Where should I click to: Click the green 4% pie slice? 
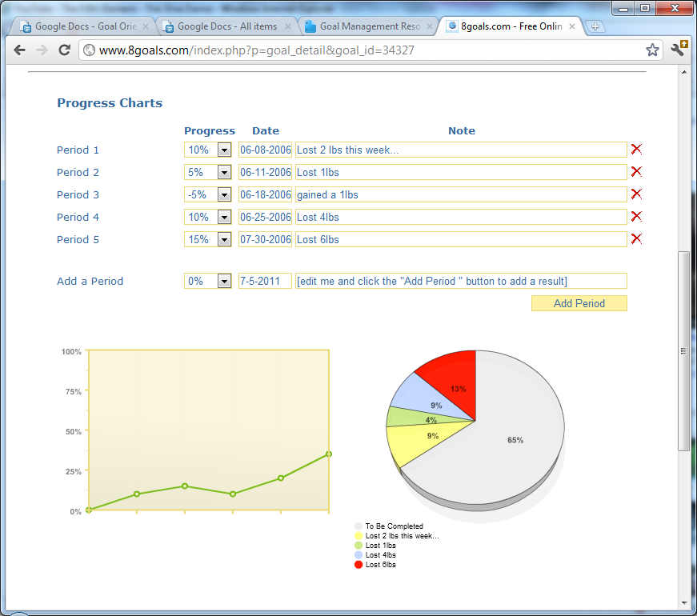click(414, 418)
